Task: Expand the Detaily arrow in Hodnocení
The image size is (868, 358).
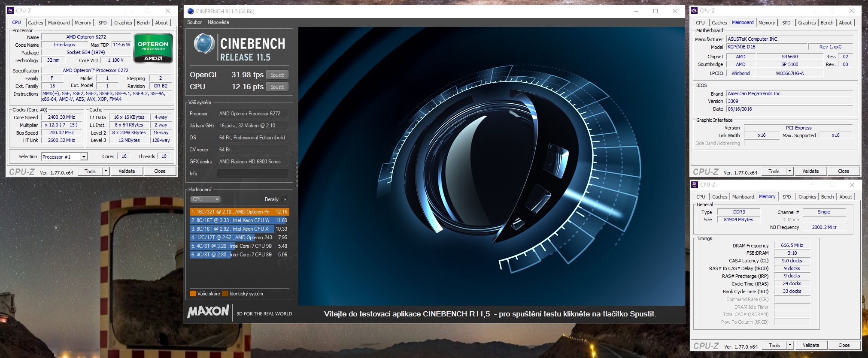Action: [x=285, y=199]
